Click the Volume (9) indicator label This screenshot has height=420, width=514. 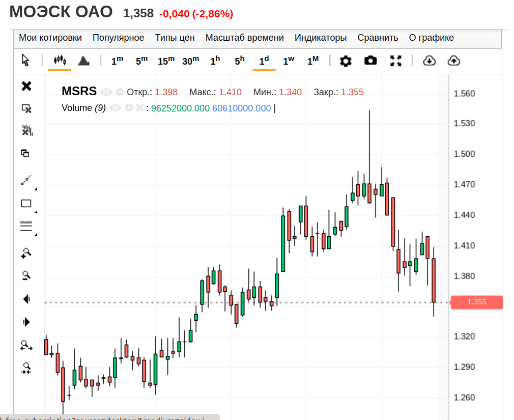pyautogui.click(x=83, y=108)
